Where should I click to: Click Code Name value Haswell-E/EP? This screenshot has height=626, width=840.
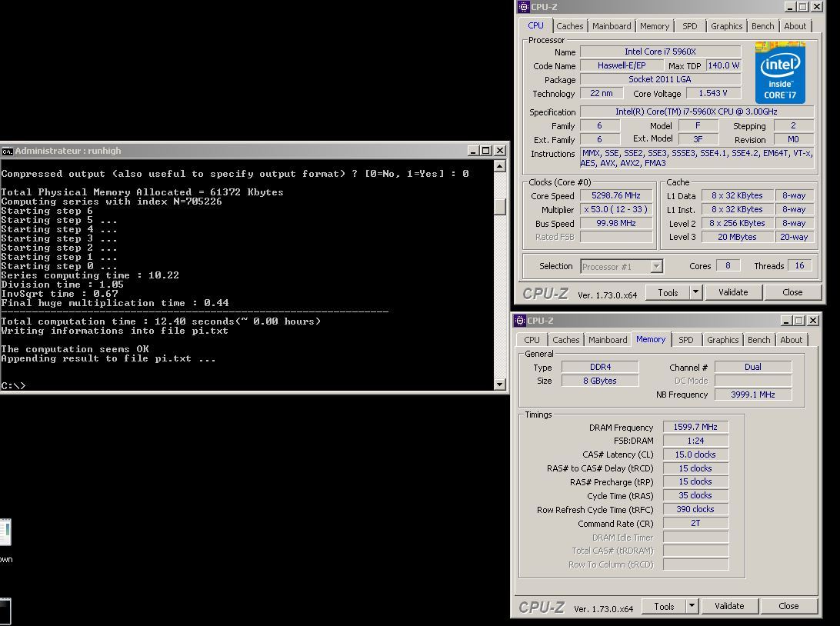pos(622,65)
